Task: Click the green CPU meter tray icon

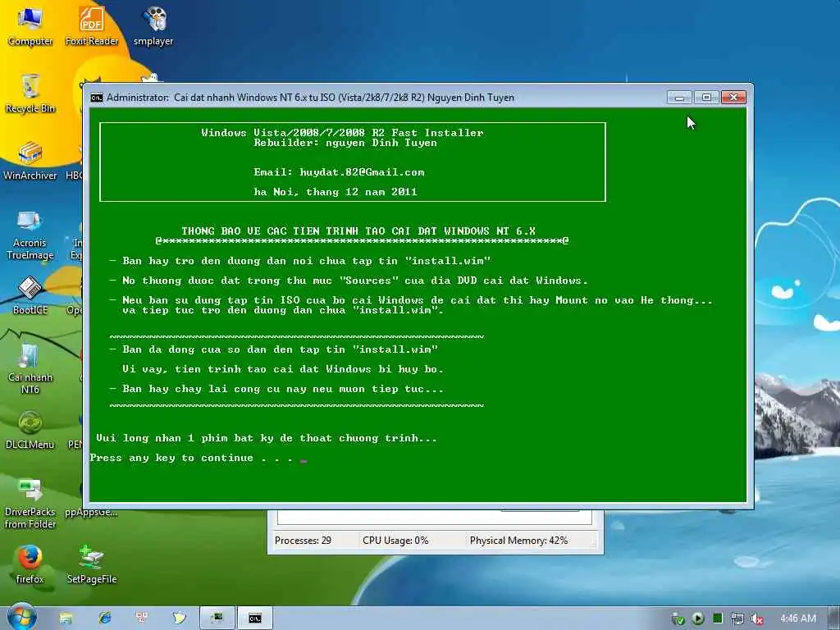Action: click(718, 619)
